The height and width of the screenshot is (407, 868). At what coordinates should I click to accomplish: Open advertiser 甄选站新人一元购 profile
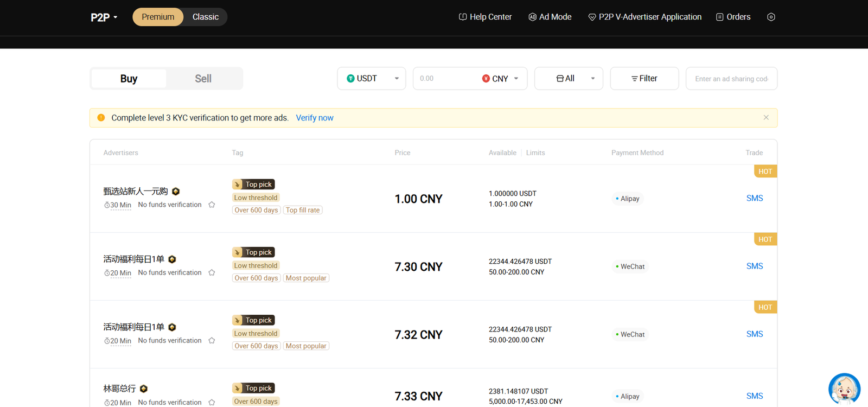[x=136, y=191]
